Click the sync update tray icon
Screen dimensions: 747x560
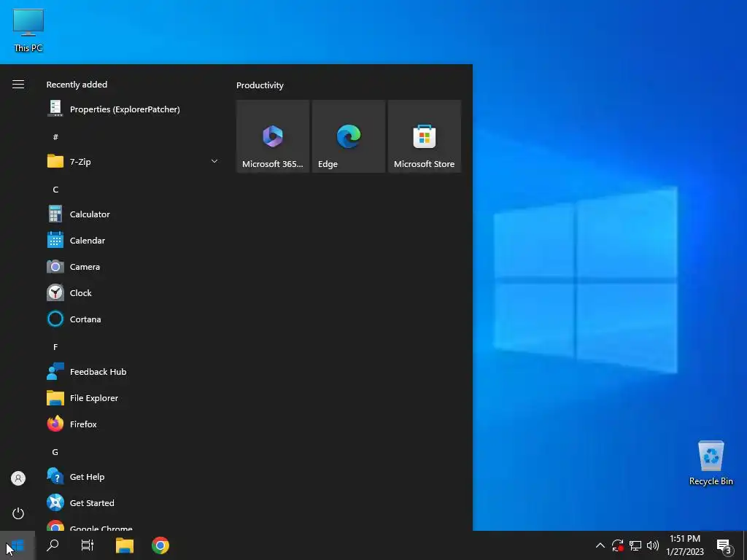[x=618, y=545]
